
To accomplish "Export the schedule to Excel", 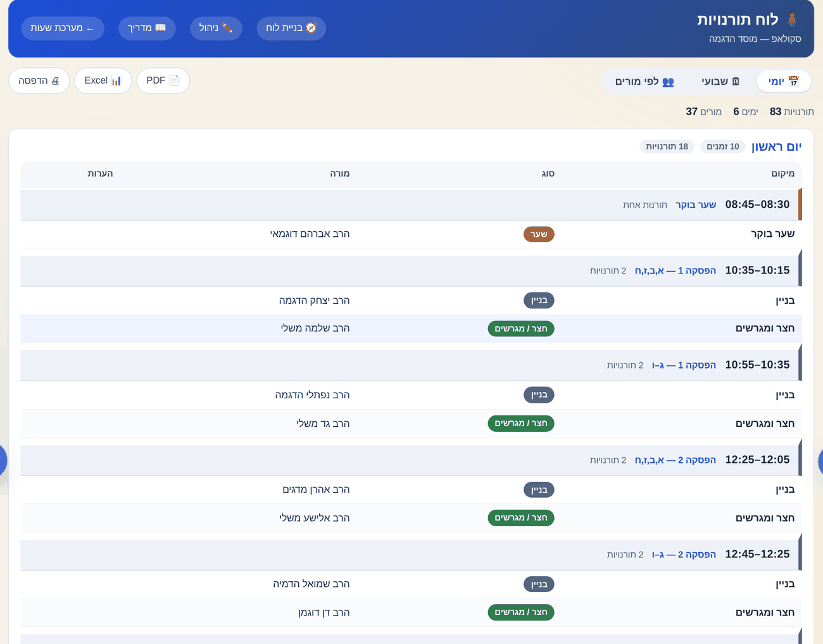I will (x=103, y=80).
